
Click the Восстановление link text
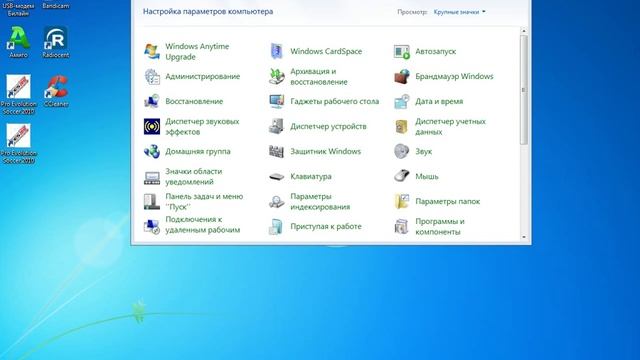(x=194, y=101)
